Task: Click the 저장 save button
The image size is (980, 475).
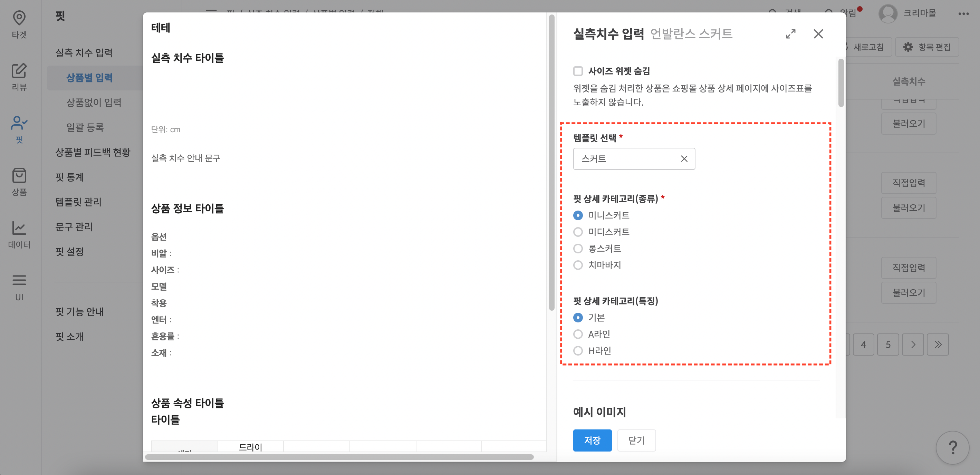Action: point(592,440)
